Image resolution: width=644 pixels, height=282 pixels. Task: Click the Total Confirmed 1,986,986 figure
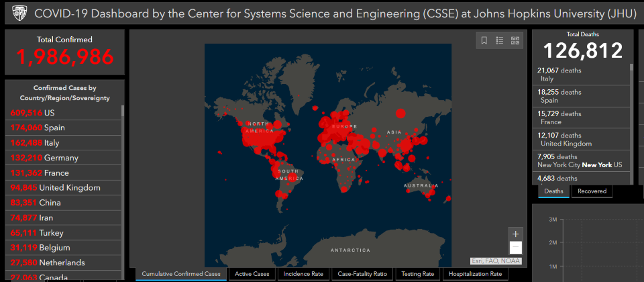(64, 56)
